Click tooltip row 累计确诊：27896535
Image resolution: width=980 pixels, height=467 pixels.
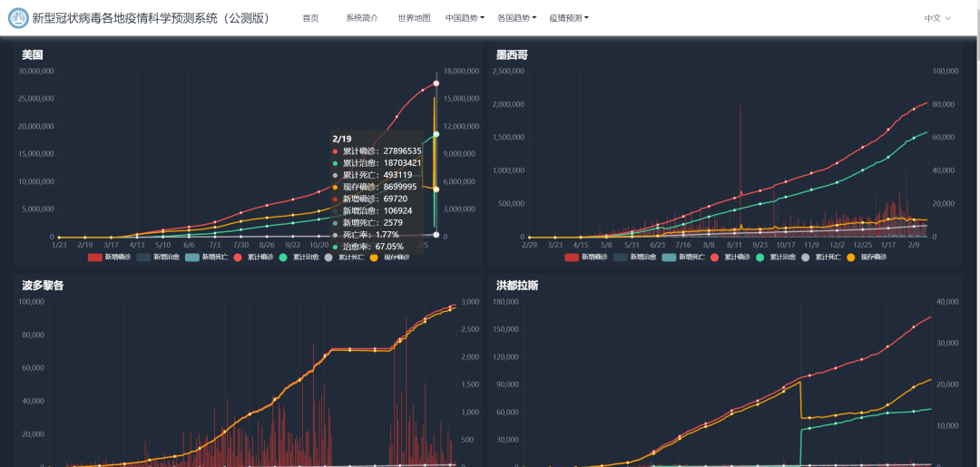coord(377,151)
